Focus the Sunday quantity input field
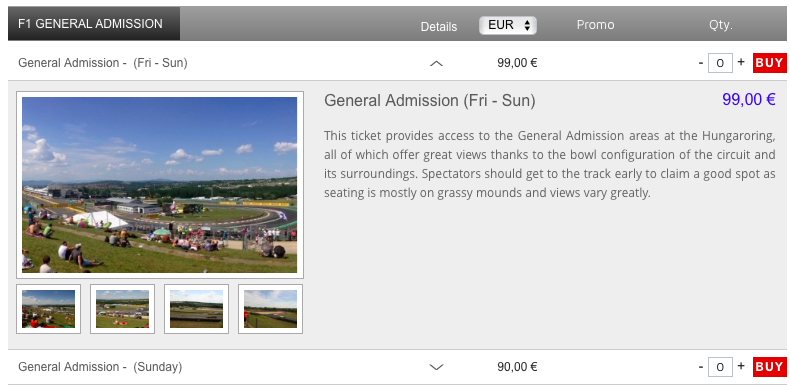The image size is (790, 385). coord(720,367)
